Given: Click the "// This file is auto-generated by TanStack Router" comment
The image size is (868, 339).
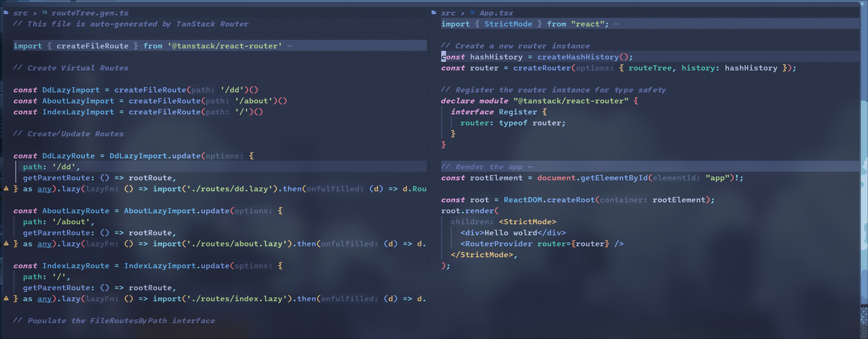Looking at the screenshot, I should 131,24.
